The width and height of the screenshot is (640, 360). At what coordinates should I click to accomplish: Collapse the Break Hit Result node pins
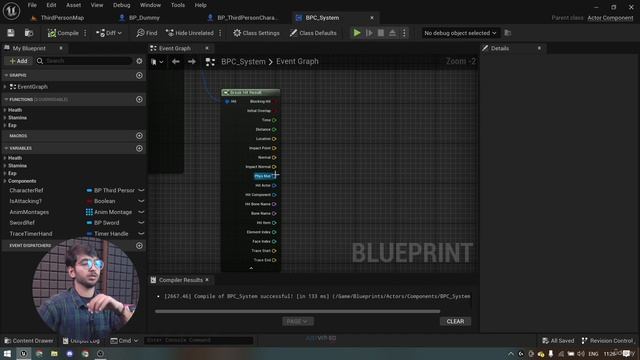click(251, 268)
